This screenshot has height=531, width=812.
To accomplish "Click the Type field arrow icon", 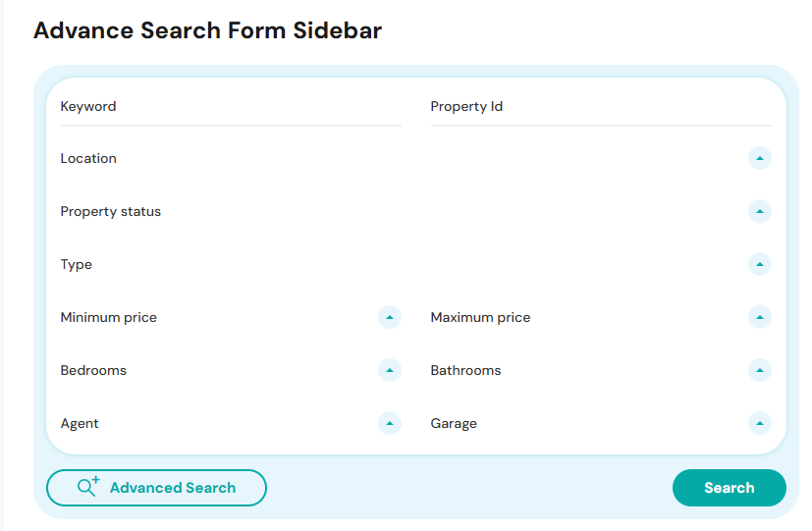I will [x=760, y=264].
